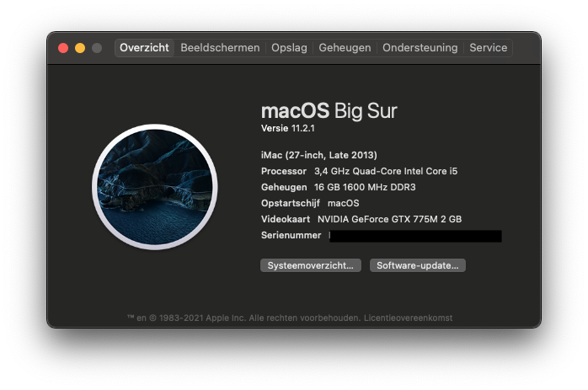This screenshot has height=390, width=588.
Task: Click the '1983-2021 Apple Inc.' copyright text
Action: tap(202, 318)
